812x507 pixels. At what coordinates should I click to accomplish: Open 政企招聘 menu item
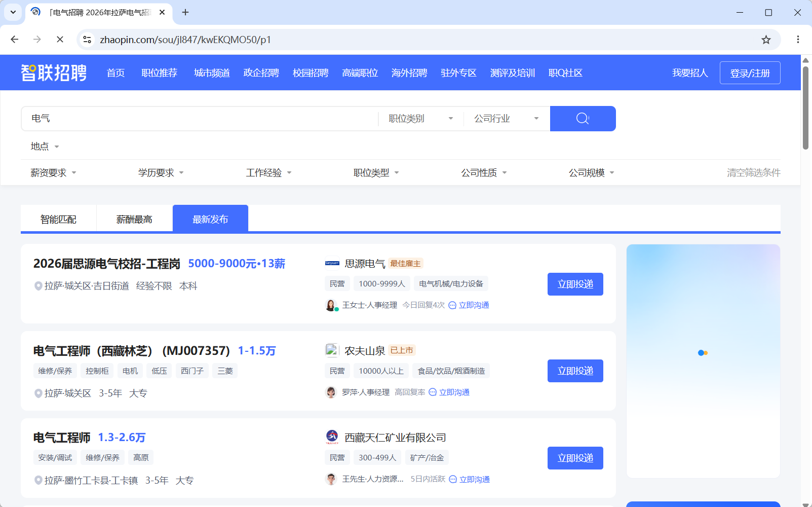(261, 73)
